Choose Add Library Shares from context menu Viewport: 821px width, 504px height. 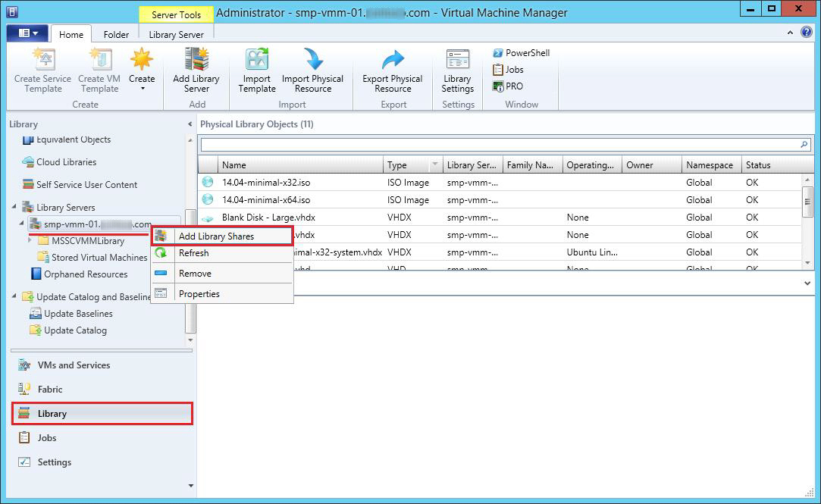216,236
